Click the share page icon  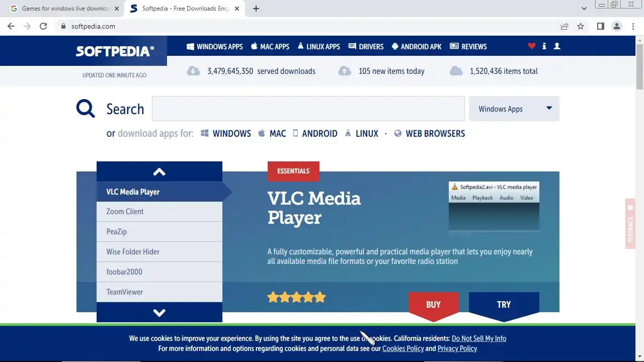[x=565, y=26]
